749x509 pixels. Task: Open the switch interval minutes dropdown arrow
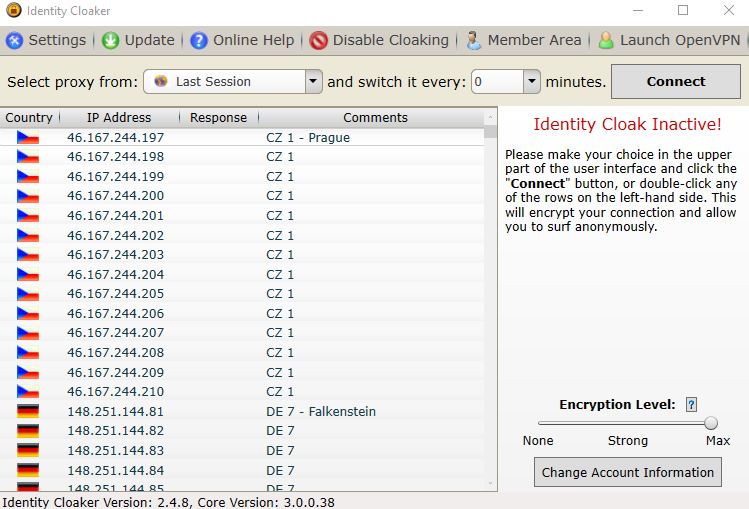point(532,82)
